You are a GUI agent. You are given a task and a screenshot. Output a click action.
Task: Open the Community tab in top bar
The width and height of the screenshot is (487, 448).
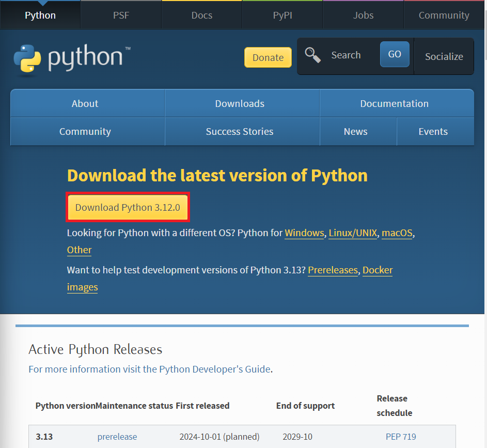coord(444,15)
